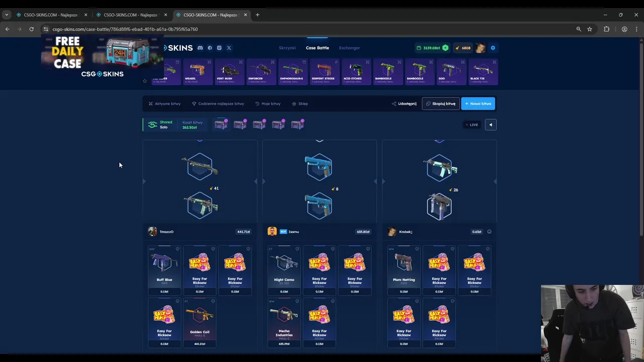
Task: Select the Case Battle navigation item
Action: coord(317,48)
